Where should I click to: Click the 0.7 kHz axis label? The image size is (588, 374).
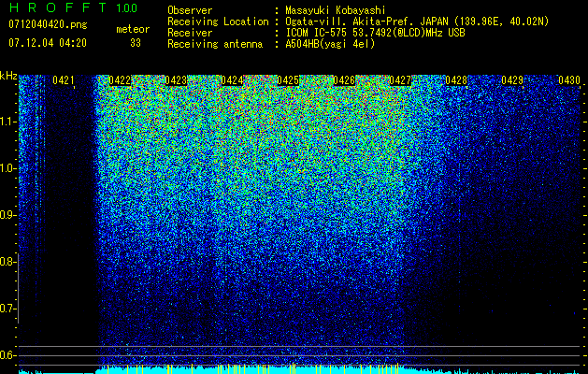point(7,309)
